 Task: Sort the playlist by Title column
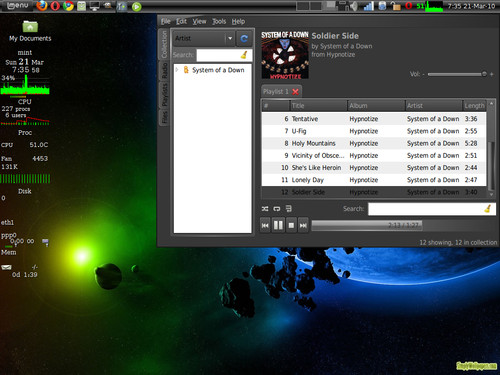tap(318, 106)
